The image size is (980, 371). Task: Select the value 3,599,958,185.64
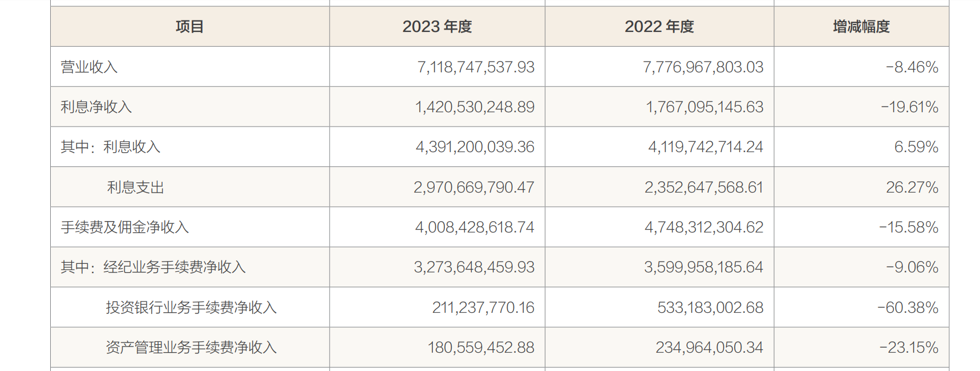point(703,267)
